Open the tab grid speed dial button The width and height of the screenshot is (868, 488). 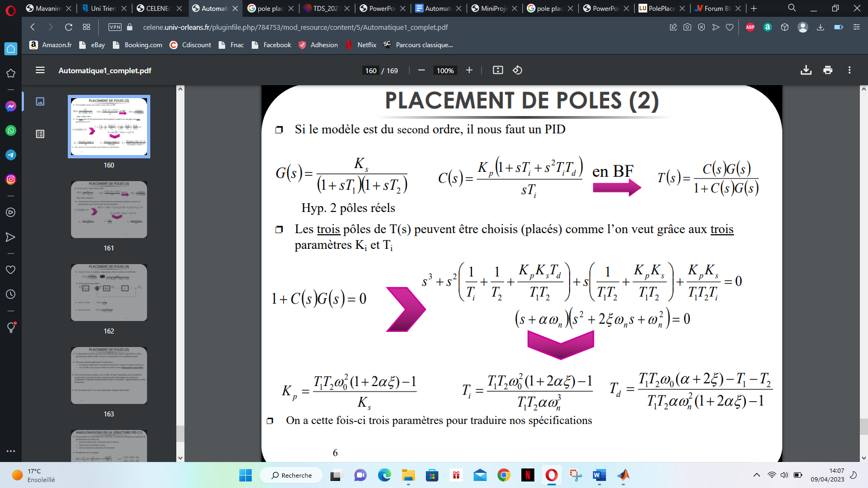(x=87, y=27)
